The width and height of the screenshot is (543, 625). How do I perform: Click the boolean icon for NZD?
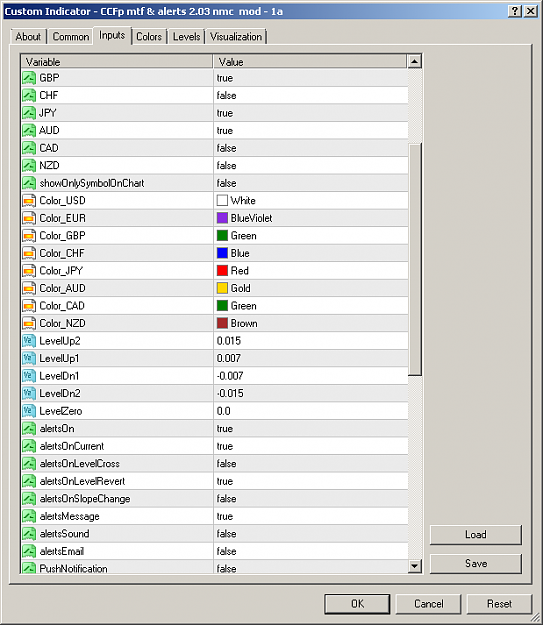coord(29,165)
